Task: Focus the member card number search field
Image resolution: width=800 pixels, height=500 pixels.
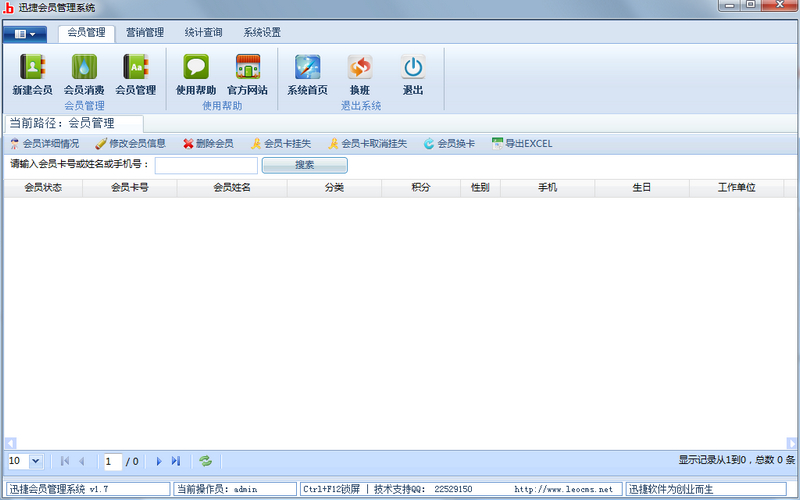Action: [206, 165]
